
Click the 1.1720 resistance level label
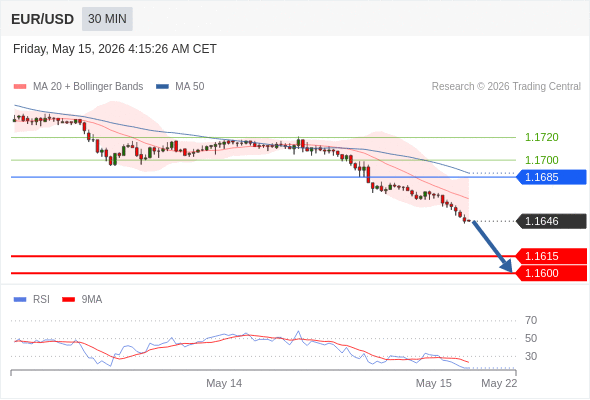click(x=541, y=137)
